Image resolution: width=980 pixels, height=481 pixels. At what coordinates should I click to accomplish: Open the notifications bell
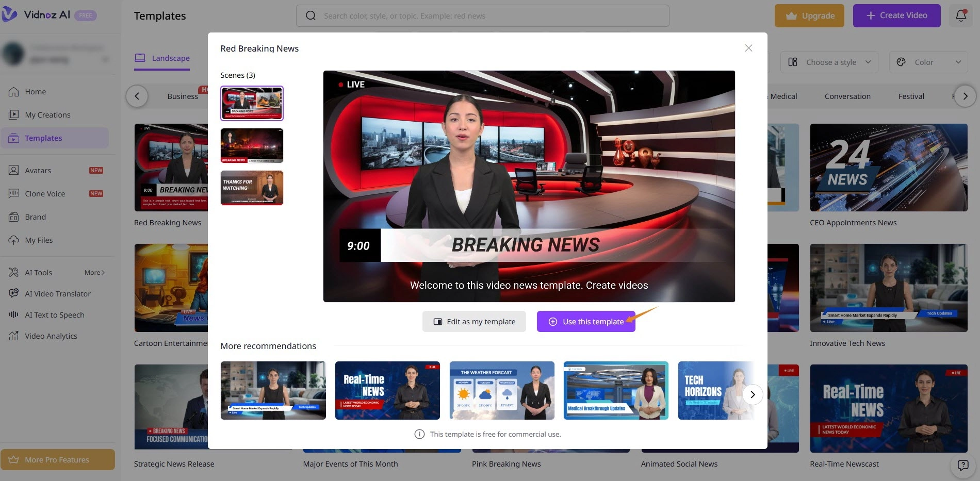tap(960, 15)
